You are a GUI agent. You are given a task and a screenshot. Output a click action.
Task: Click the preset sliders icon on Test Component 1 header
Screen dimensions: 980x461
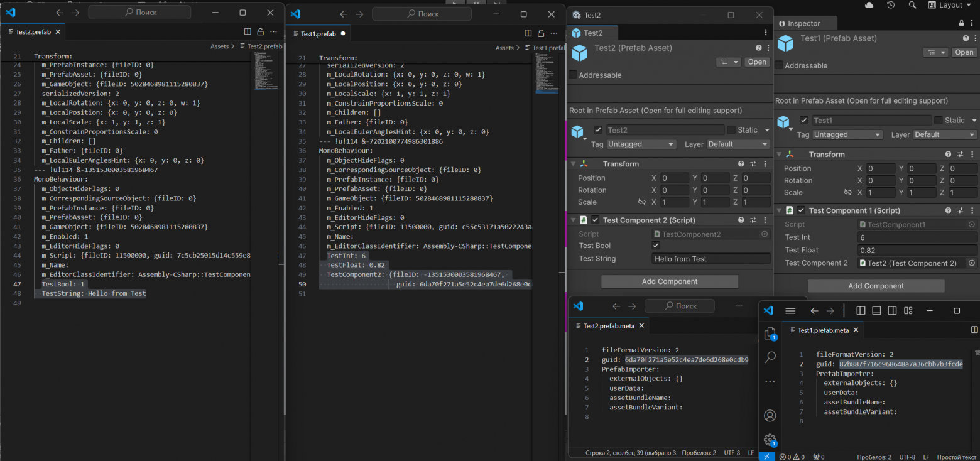(960, 210)
